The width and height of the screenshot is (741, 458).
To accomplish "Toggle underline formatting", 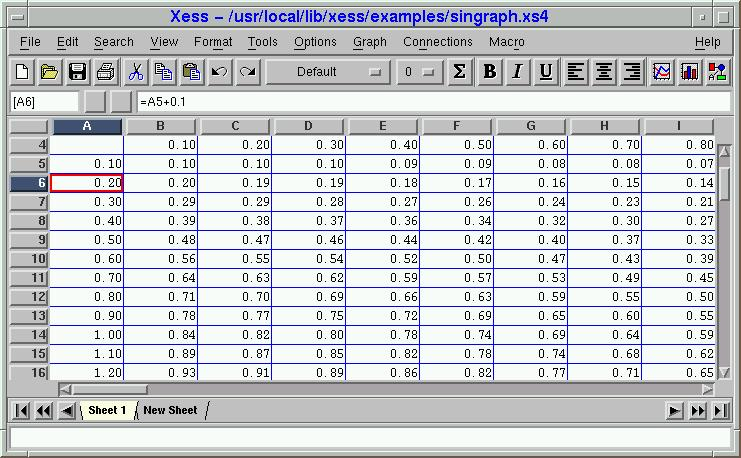I will point(546,72).
